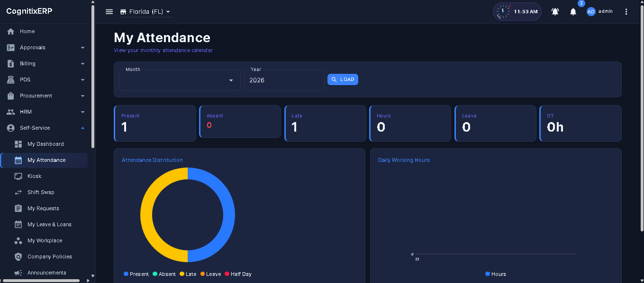Image resolution: width=644 pixels, height=283 pixels.
Task: Click the LOAD button
Action: (343, 80)
